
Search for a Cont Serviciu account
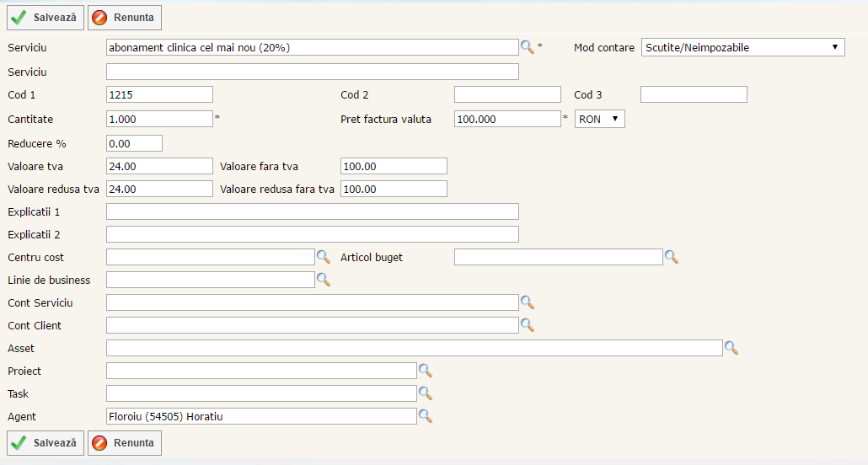527,302
